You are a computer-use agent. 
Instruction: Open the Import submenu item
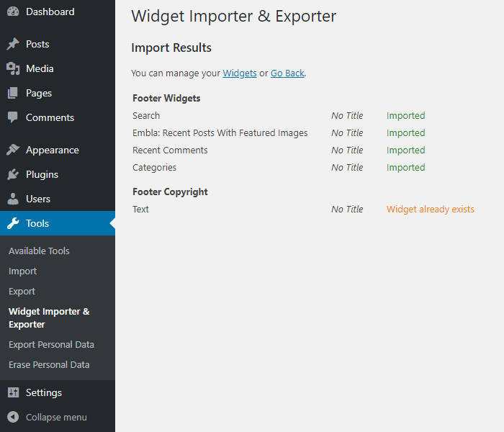[x=23, y=271]
